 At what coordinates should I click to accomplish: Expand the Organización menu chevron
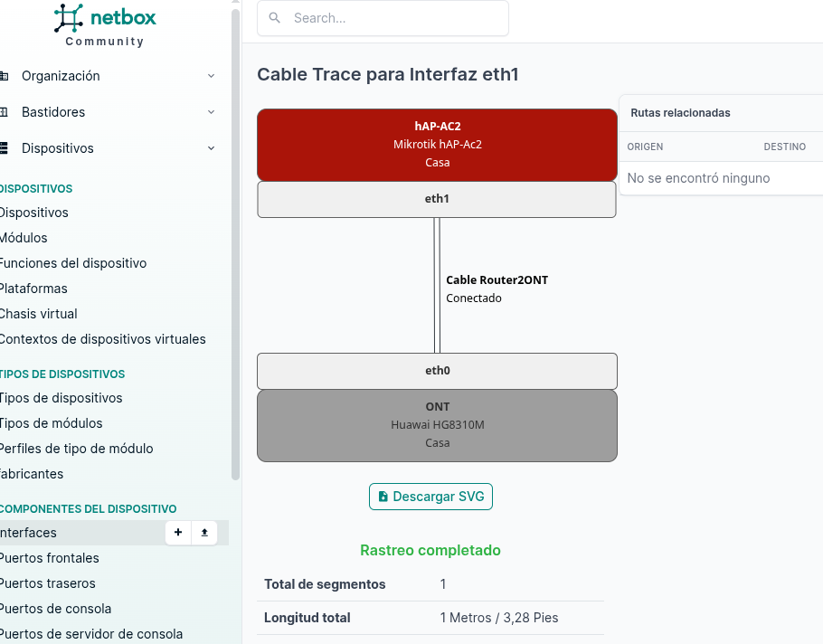[x=211, y=76]
